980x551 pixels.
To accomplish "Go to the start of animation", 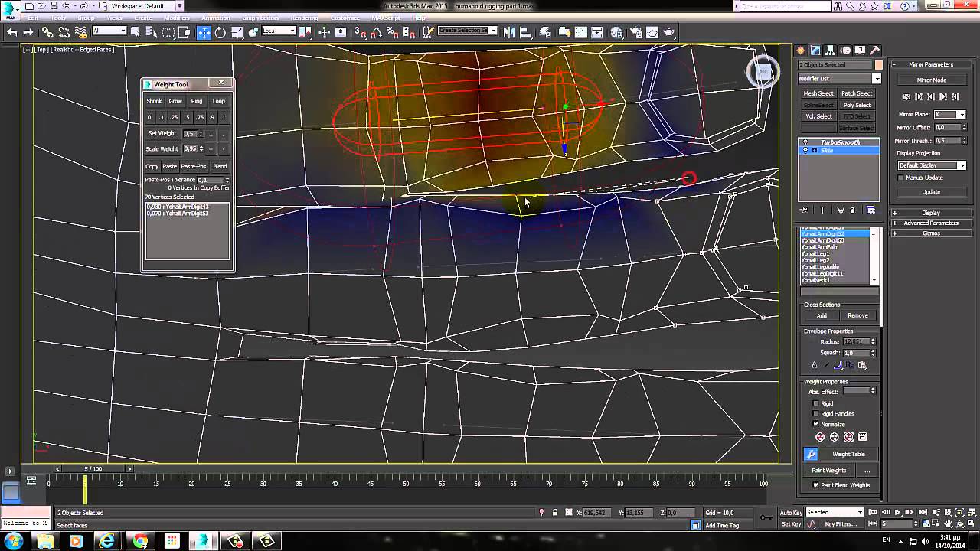I will pyautogui.click(x=874, y=512).
